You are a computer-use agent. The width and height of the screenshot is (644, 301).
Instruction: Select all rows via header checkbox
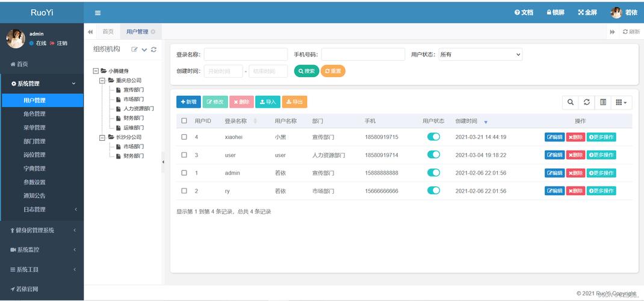pos(184,121)
